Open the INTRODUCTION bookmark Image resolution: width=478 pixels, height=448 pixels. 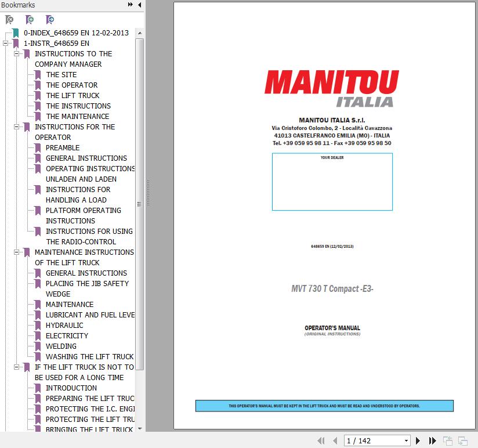(71, 388)
